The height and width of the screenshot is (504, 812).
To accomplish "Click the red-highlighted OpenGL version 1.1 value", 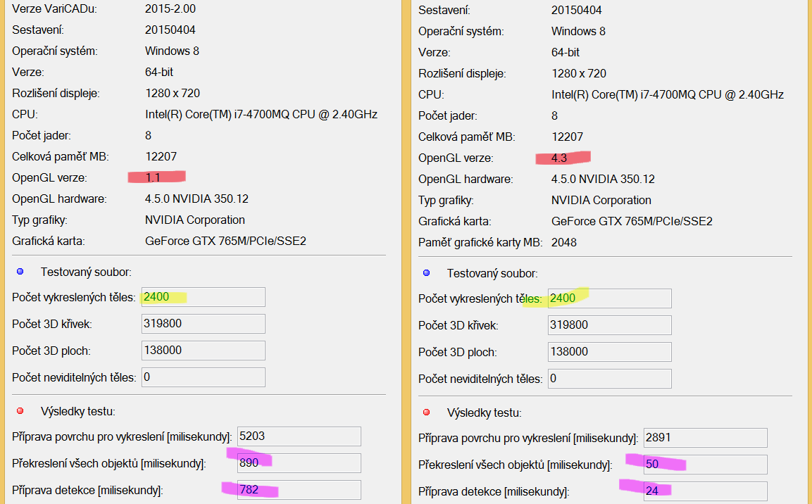I will [154, 178].
